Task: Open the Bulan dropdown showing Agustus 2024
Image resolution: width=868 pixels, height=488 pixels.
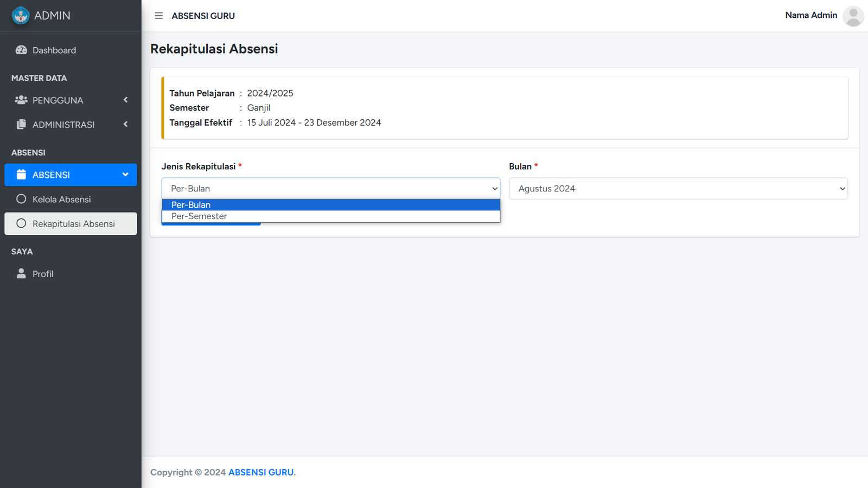Action: 678,189
